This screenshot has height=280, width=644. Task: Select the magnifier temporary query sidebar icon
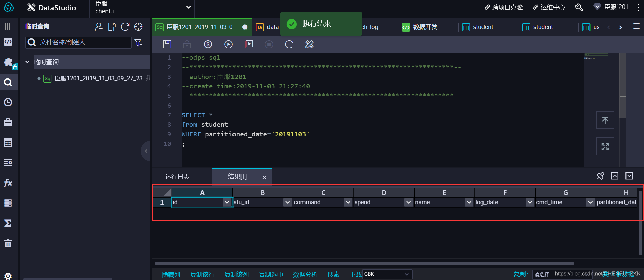point(8,82)
